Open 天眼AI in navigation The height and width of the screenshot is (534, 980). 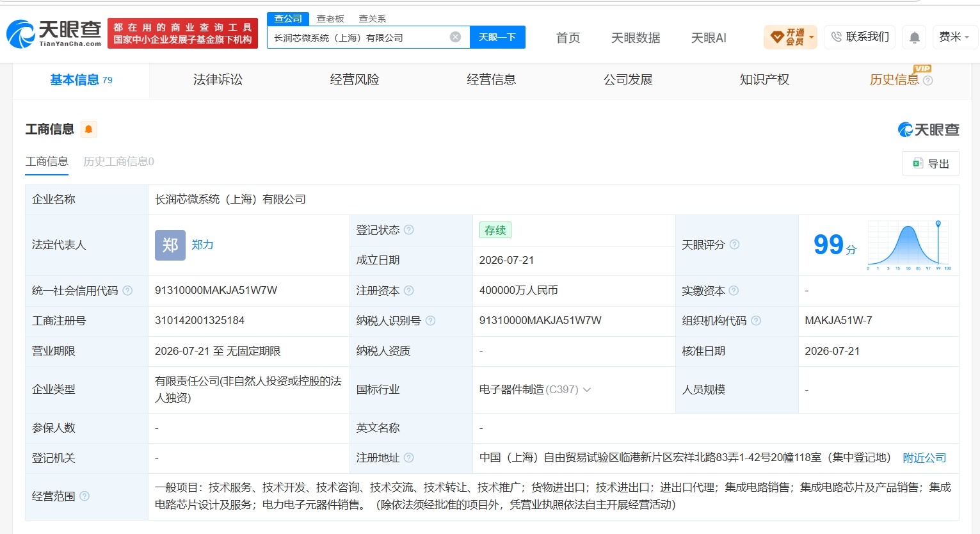coord(709,38)
